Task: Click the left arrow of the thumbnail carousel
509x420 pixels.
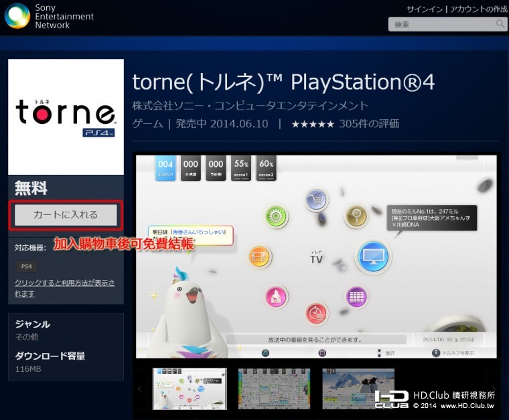Action: (139, 389)
